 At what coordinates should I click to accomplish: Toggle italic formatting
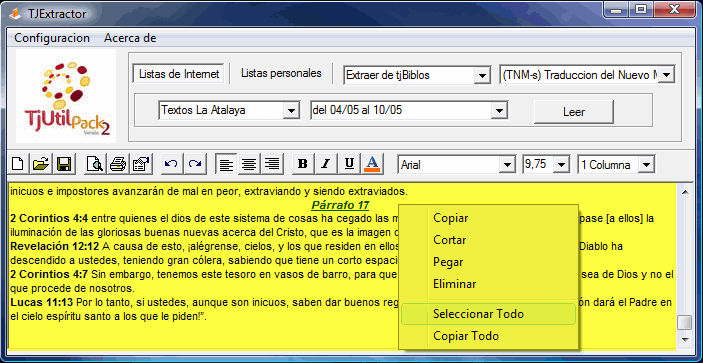pos(326,164)
